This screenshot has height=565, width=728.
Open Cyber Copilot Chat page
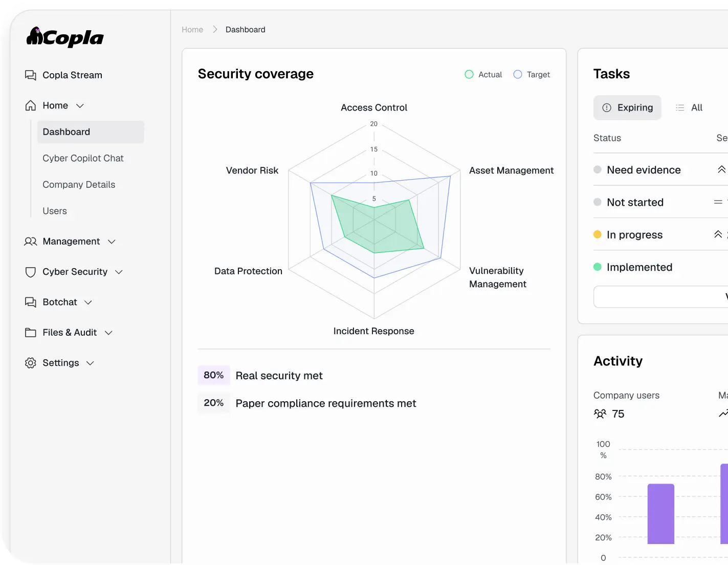tap(83, 158)
